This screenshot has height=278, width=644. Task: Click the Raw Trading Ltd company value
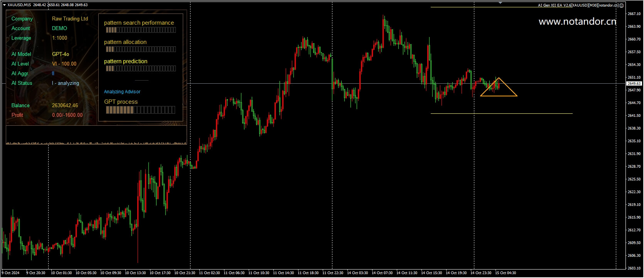pos(70,19)
